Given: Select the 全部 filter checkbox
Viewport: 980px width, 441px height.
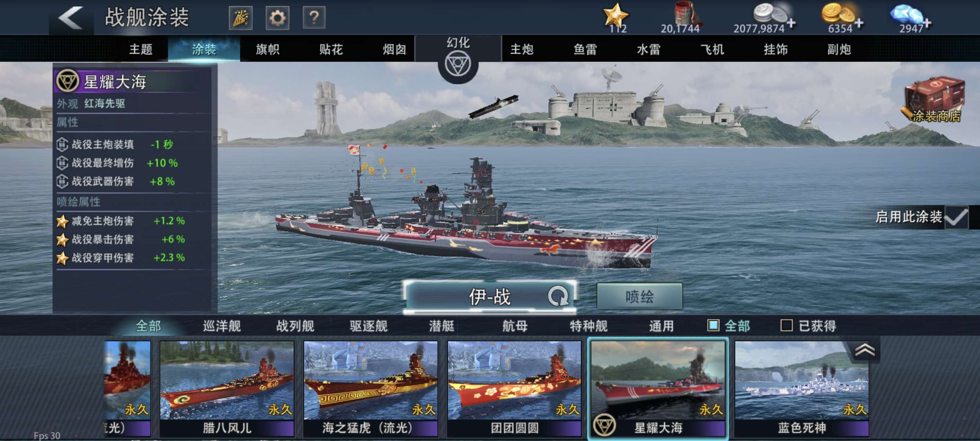Looking at the screenshot, I should [713, 325].
